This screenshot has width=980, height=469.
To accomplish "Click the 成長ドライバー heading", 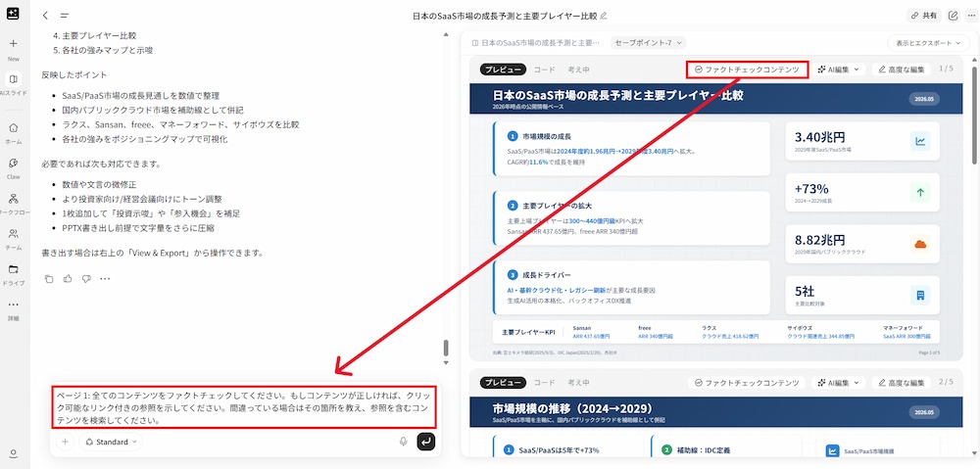I will click(x=547, y=274).
